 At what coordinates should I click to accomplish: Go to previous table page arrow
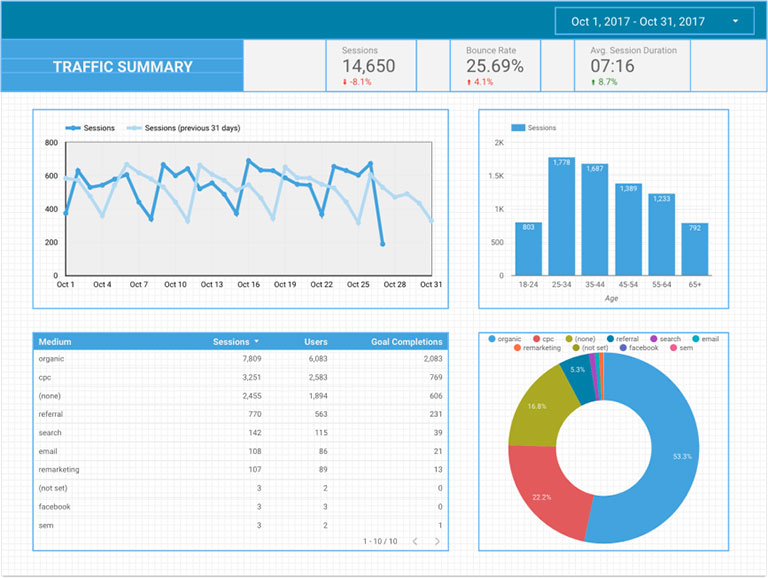pos(415,541)
